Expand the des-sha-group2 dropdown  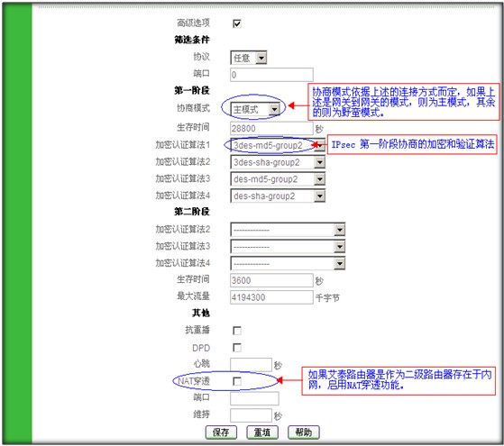point(278,196)
